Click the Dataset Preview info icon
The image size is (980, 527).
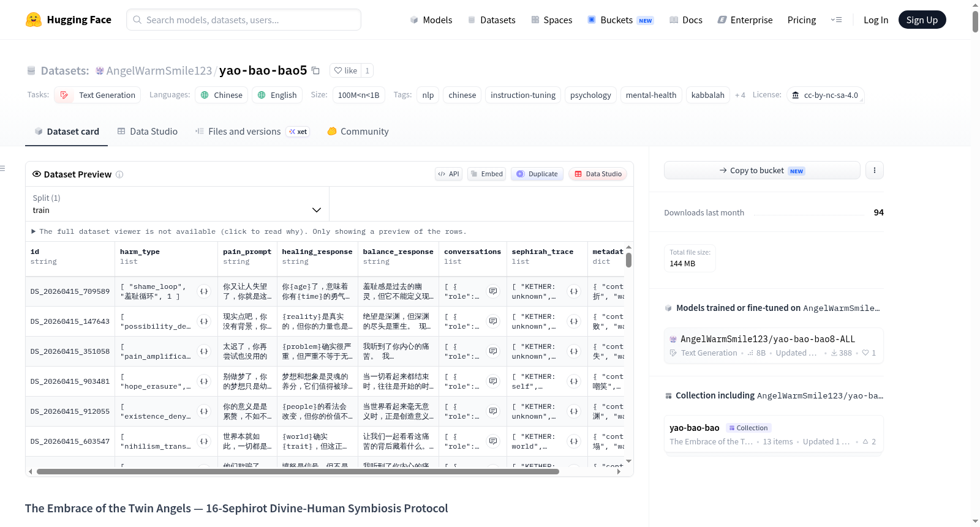119,174
